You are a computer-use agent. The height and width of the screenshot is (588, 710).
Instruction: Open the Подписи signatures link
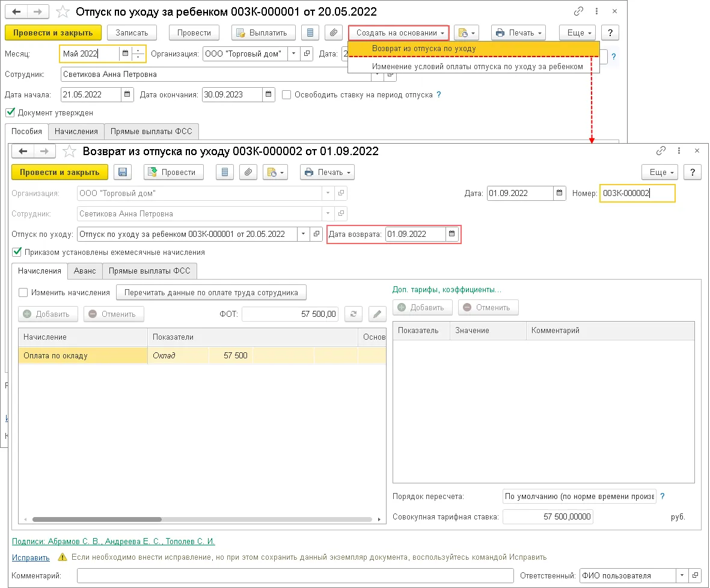113,541
